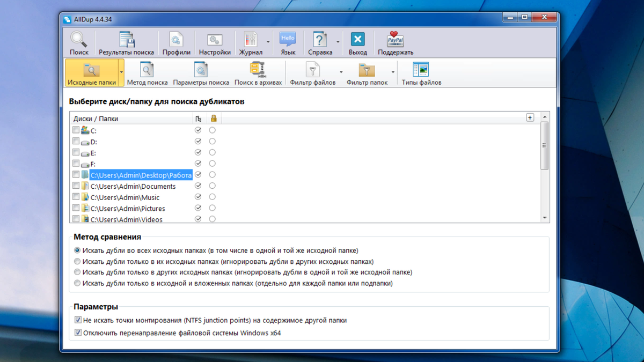Select radio Искать дубли только в их исходных папках
Image resolution: width=644 pixels, height=362 pixels.
coord(78,261)
